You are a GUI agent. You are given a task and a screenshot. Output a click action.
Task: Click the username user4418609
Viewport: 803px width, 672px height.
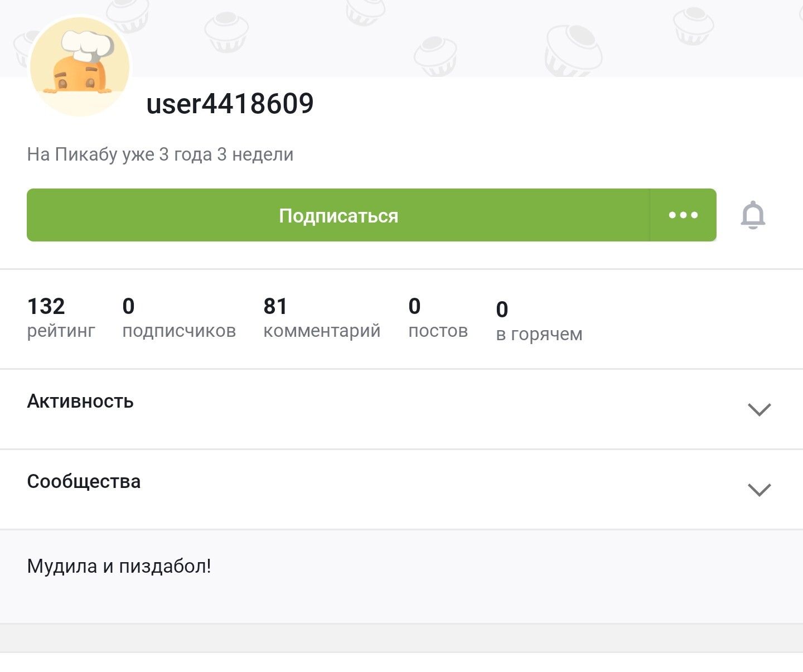[x=230, y=104]
